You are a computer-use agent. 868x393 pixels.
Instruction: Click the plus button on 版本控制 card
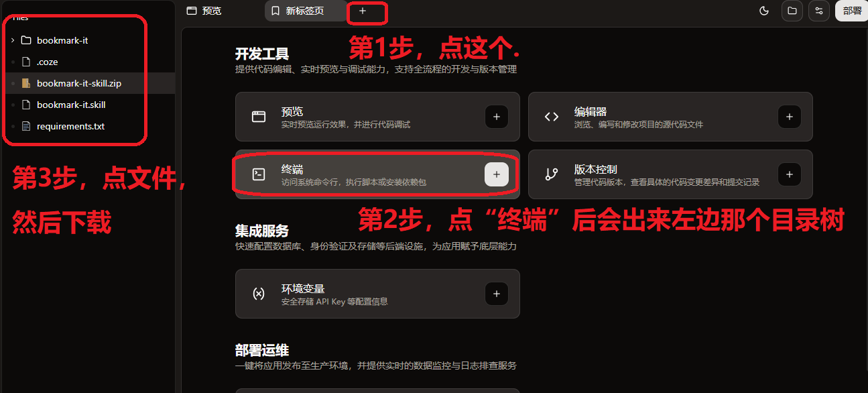click(x=790, y=174)
